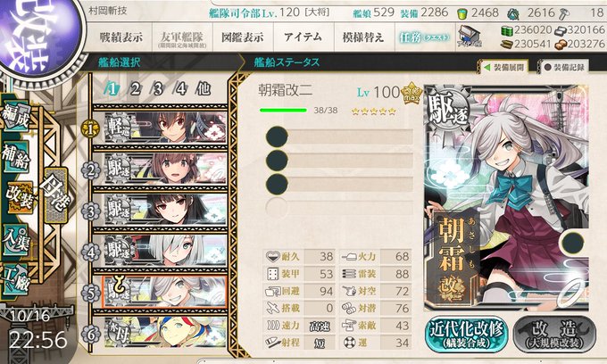This screenshot has width=607, height=364.
Task: Select the 補給 resupply sidebar icon
Action: pyautogui.click(x=16, y=157)
